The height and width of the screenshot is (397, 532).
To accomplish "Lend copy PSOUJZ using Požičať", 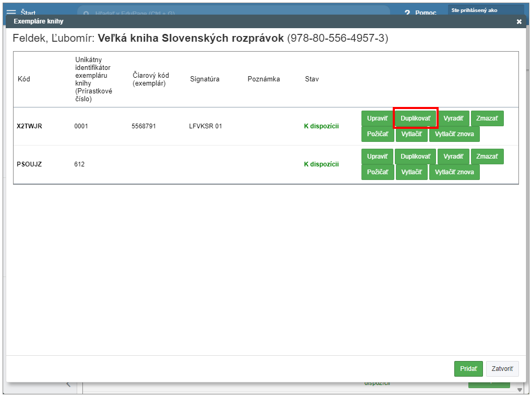I will [377, 172].
